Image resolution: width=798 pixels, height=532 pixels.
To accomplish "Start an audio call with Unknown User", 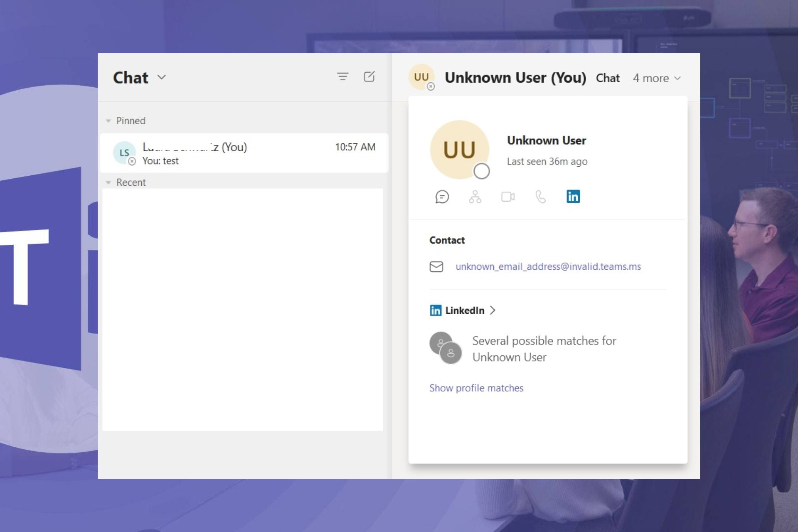I will pos(540,197).
